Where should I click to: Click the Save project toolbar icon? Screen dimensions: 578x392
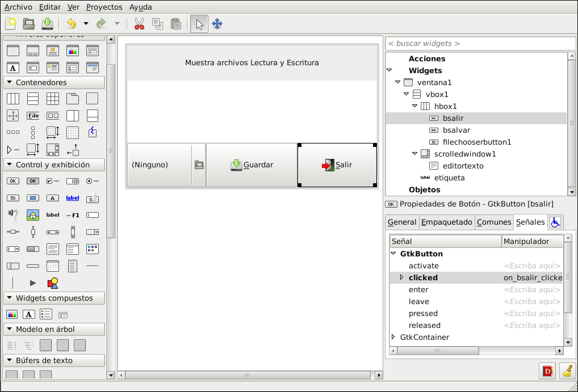(x=48, y=24)
